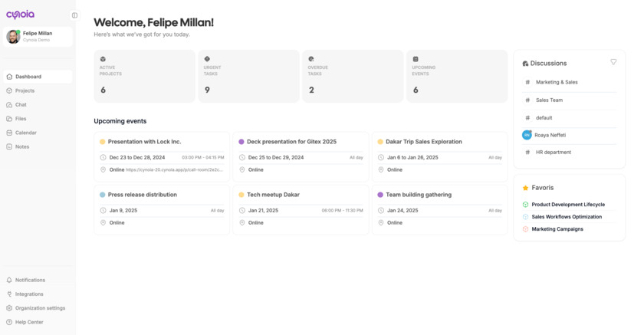Open the Product Development Lifecycle favorite
The image size is (644, 335).
coord(568,205)
